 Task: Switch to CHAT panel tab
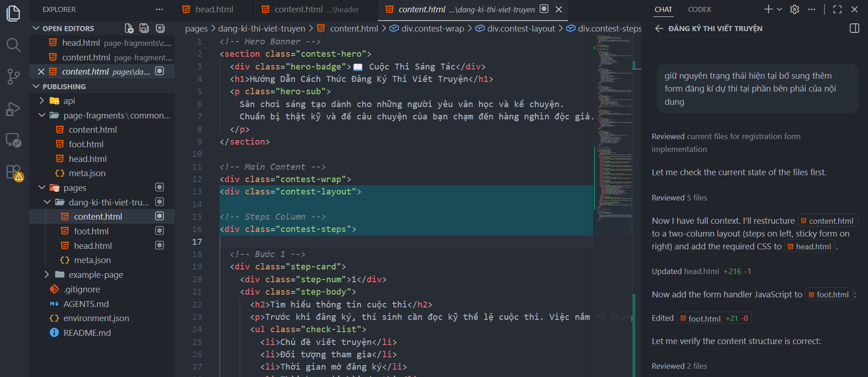pos(663,9)
